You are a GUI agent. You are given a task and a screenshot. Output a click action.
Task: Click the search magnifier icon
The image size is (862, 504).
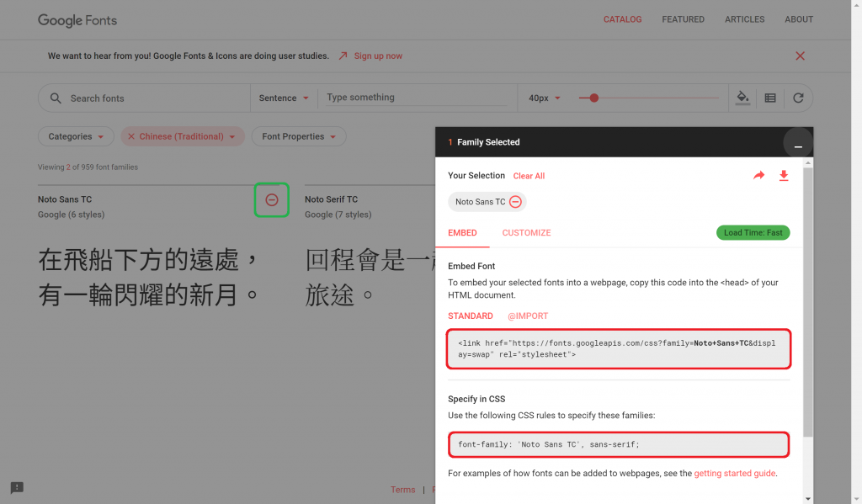click(56, 98)
